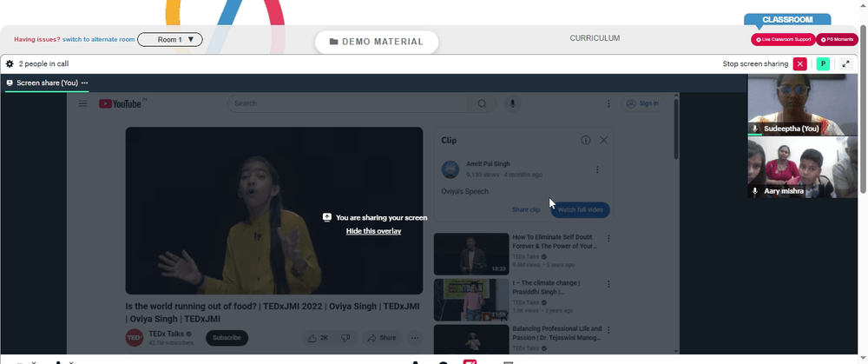The height and width of the screenshot is (364, 868).
Task: Close the Clip panel
Action: click(x=604, y=140)
